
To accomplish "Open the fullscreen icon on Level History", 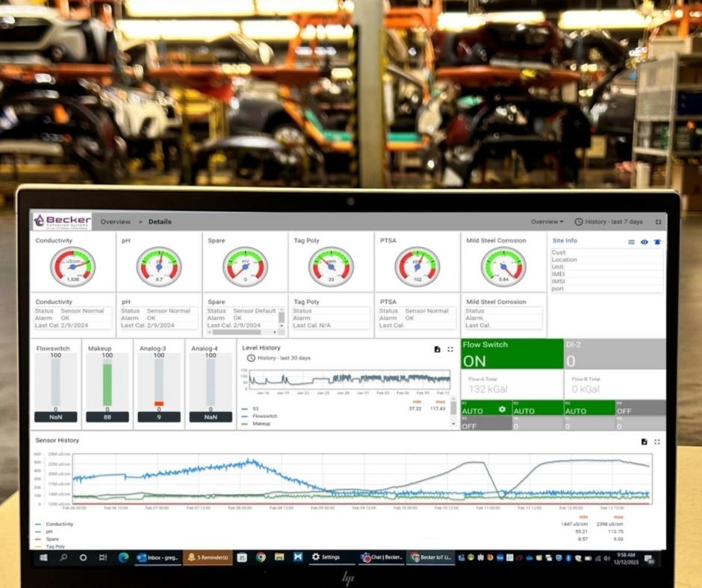I will [450, 349].
